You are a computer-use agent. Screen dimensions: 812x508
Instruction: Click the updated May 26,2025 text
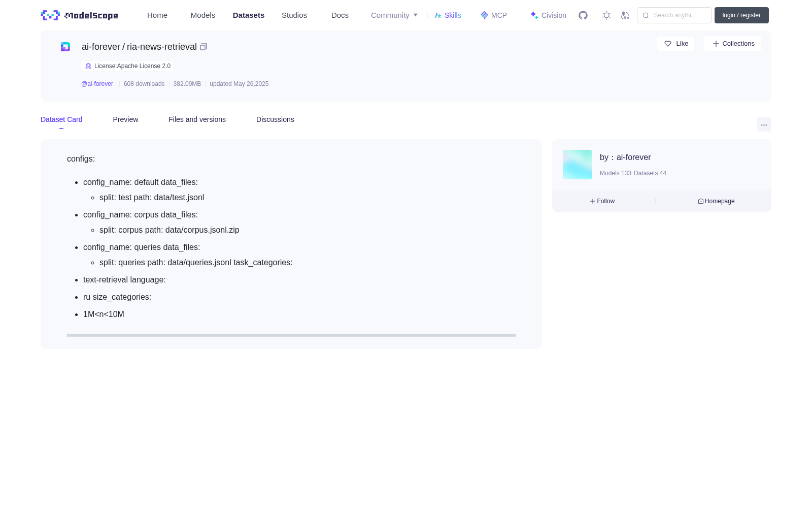point(239,84)
